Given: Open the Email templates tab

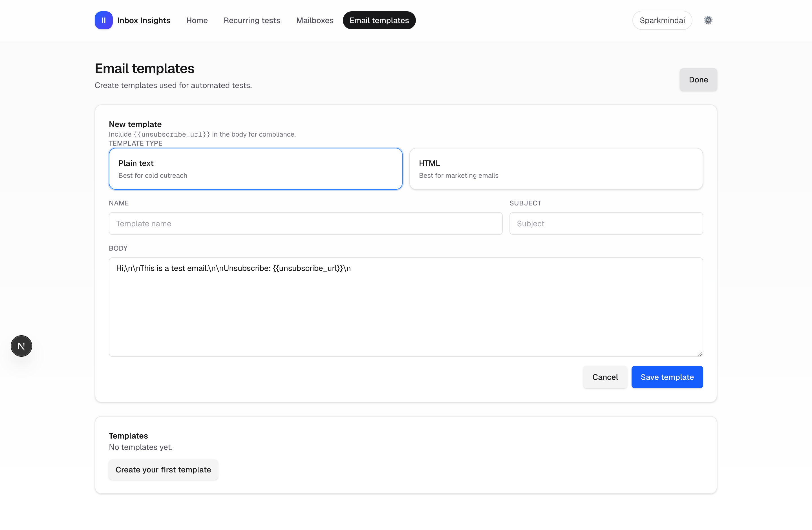Looking at the screenshot, I should click(x=379, y=21).
